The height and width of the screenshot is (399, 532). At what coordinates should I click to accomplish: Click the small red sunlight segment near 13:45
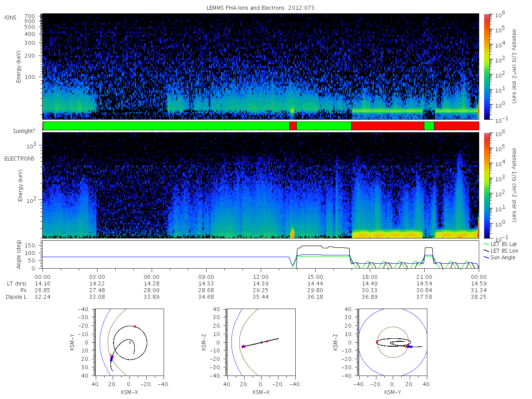(293, 126)
